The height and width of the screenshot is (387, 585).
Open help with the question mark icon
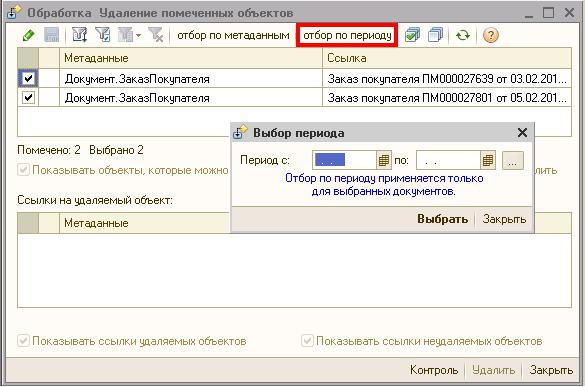(491, 35)
